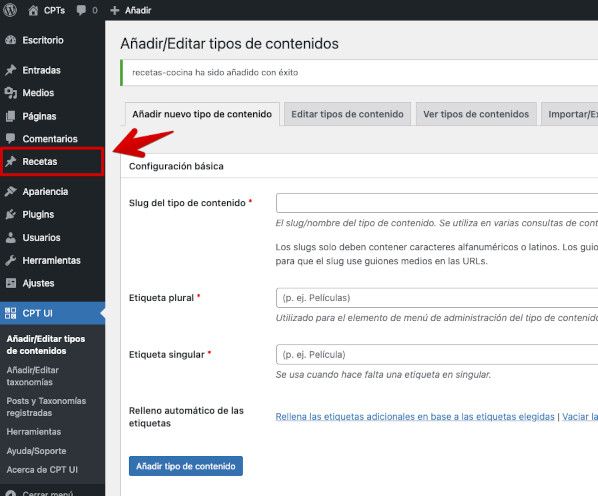Click the 'recetas-cocina ha sido añadido con éxito' notice
This screenshot has height=496, width=598.
(x=215, y=72)
